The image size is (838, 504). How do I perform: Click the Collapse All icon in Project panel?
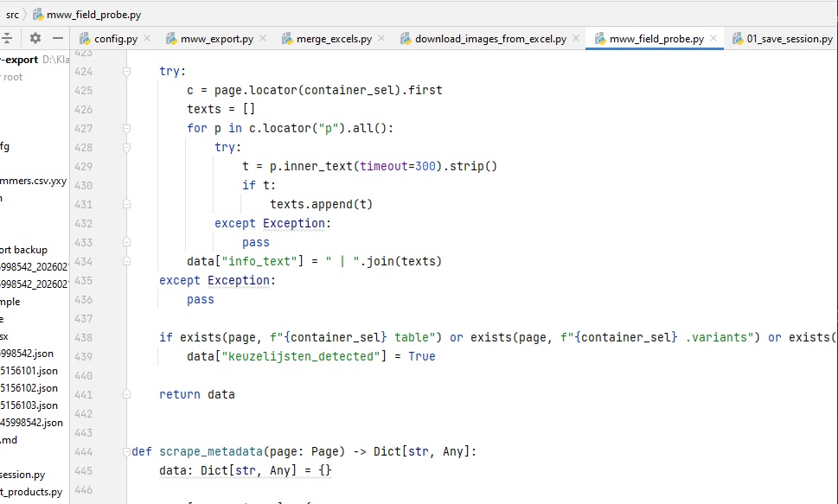(8, 38)
